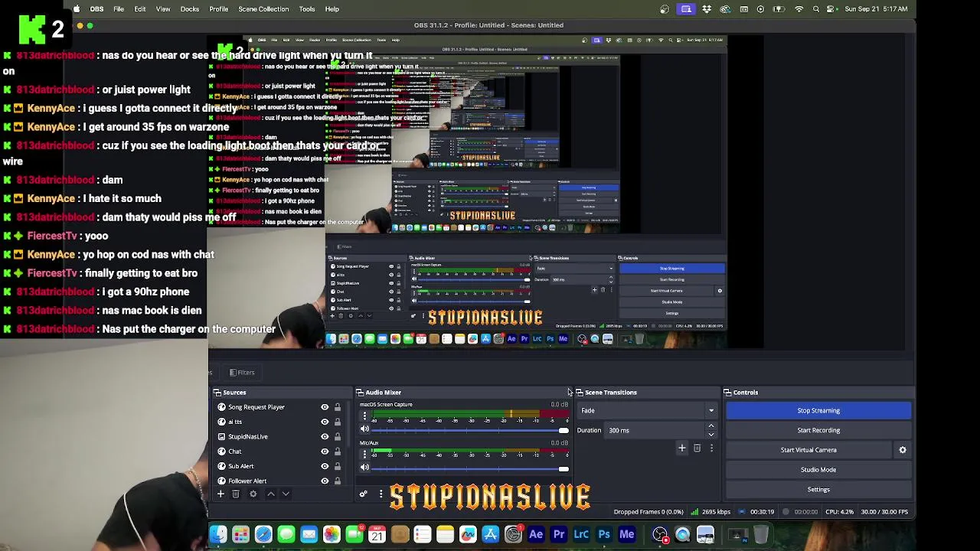Select the Sub Alert source row
The width and height of the screenshot is (980, 551).
pos(280,466)
